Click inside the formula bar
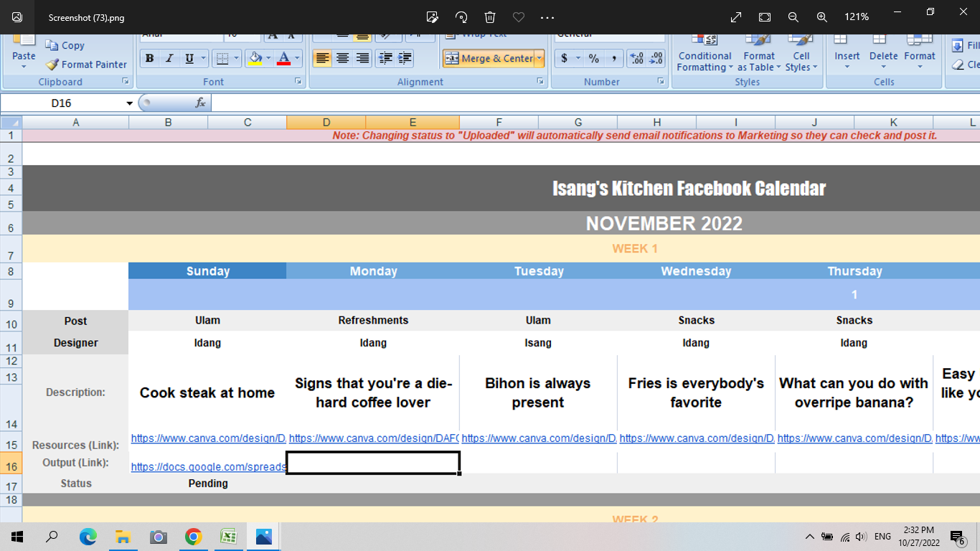980x551 pixels. pyautogui.click(x=595, y=103)
